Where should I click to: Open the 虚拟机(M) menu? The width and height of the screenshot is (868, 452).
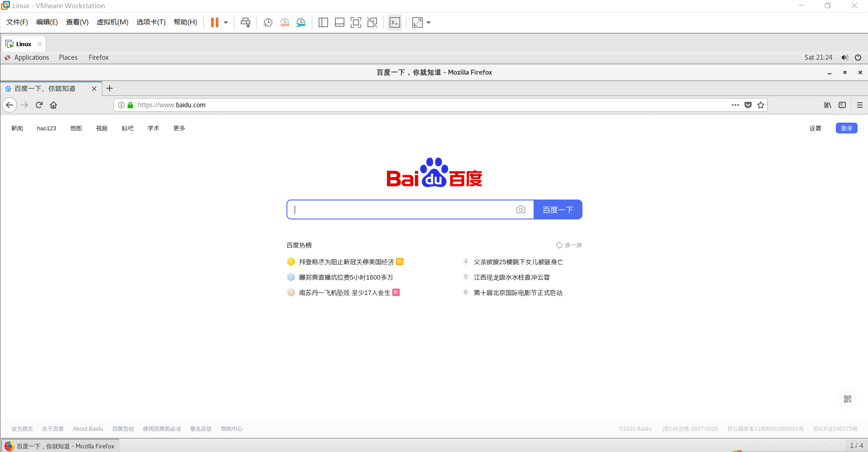pyautogui.click(x=113, y=22)
